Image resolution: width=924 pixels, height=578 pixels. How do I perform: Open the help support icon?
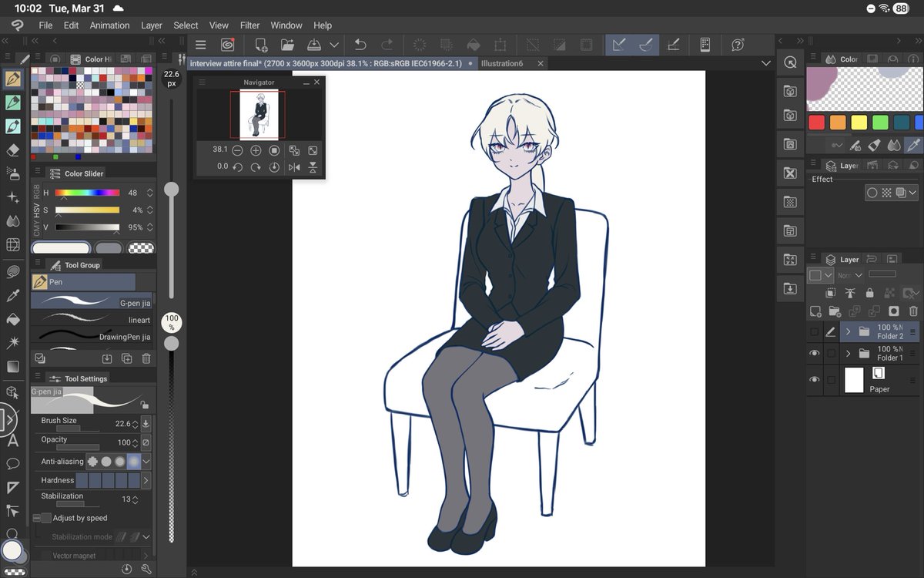click(738, 45)
